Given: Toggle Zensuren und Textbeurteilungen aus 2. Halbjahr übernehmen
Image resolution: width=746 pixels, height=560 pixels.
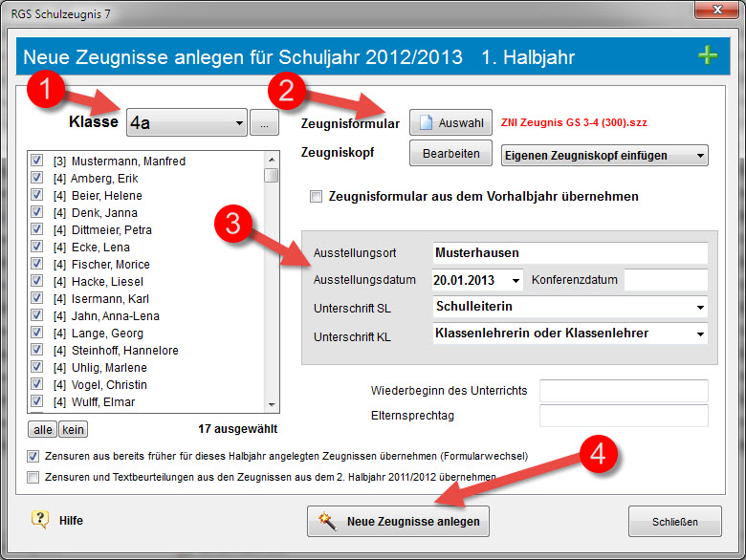Looking at the screenshot, I should tap(33, 477).
